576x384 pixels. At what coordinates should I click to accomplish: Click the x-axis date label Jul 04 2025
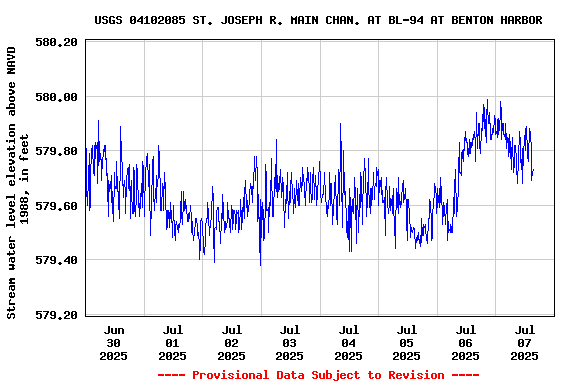point(348,343)
